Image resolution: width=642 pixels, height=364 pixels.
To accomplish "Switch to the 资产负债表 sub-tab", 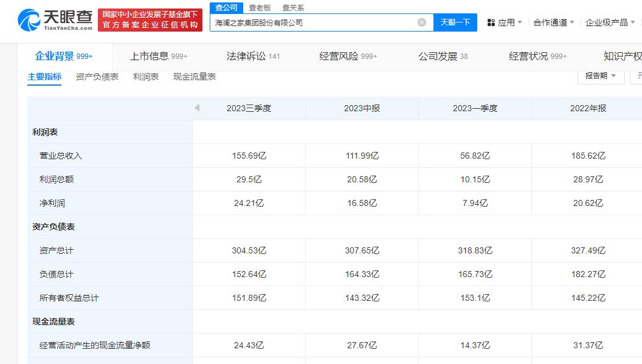I will (97, 77).
